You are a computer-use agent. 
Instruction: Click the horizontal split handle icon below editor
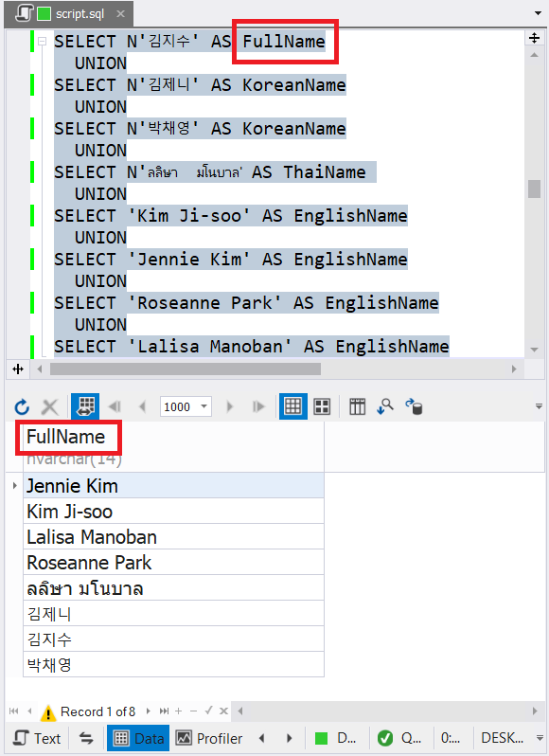coord(18,369)
